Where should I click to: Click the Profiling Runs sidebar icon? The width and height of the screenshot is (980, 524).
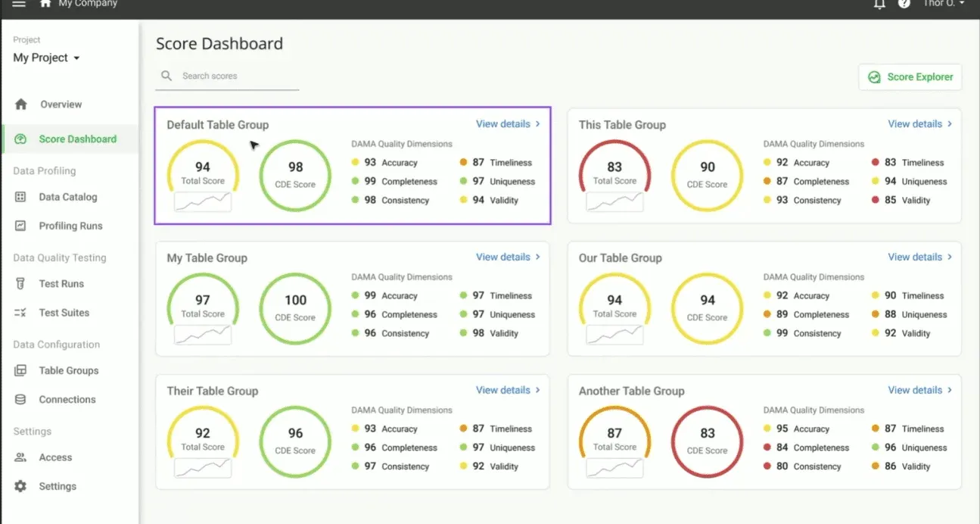click(21, 226)
